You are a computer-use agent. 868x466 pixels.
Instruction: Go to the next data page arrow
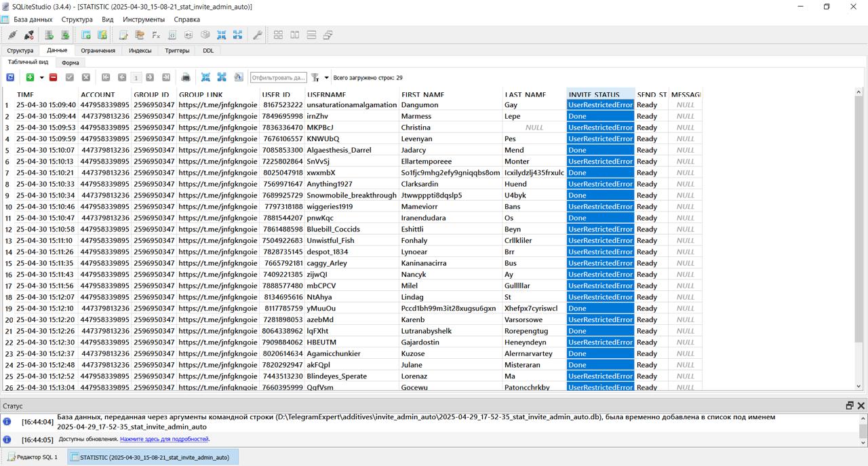(150, 77)
